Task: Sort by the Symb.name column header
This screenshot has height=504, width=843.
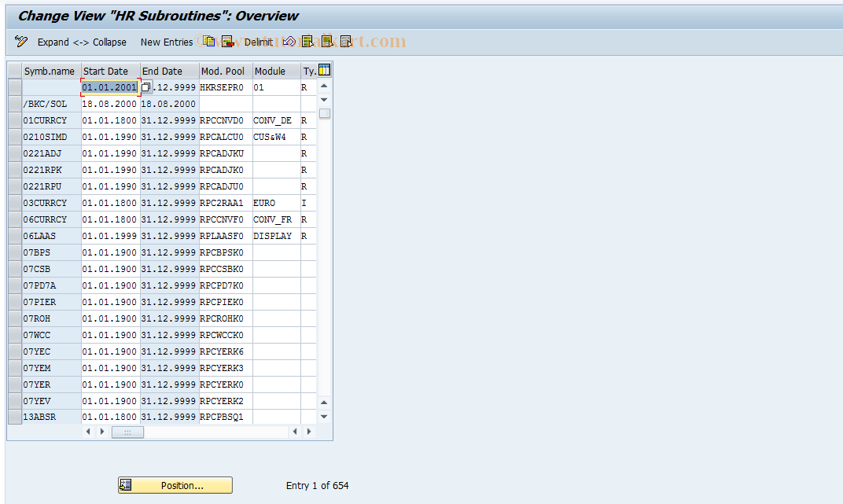Action: coord(52,71)
